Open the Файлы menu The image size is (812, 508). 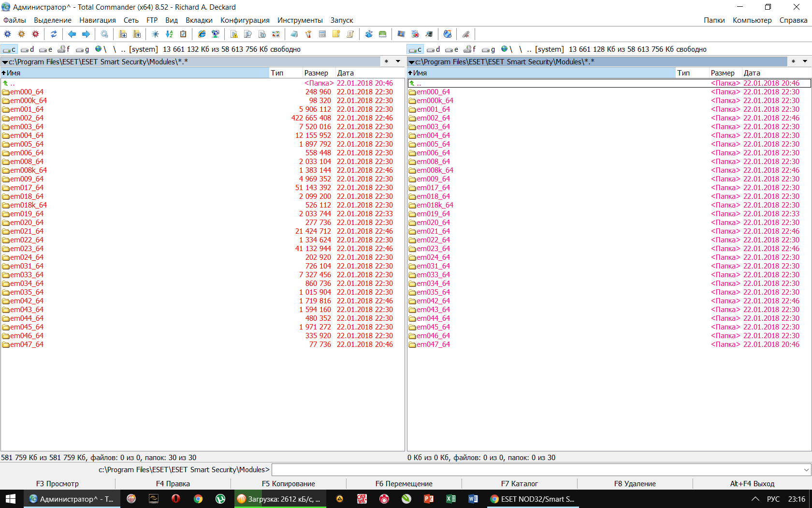(x=15, y=20)
